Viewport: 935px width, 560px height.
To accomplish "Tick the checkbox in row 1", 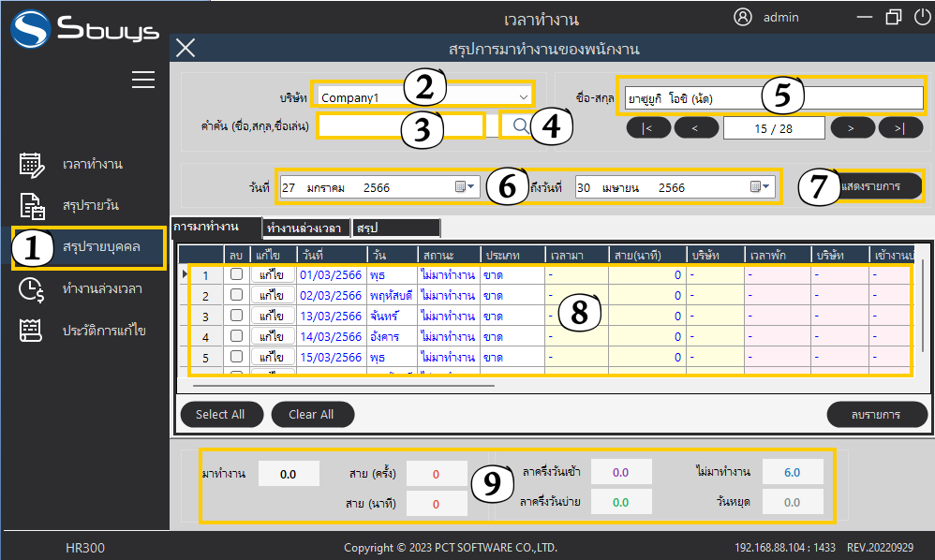I will pyautogui.click(x=237, y=274).
